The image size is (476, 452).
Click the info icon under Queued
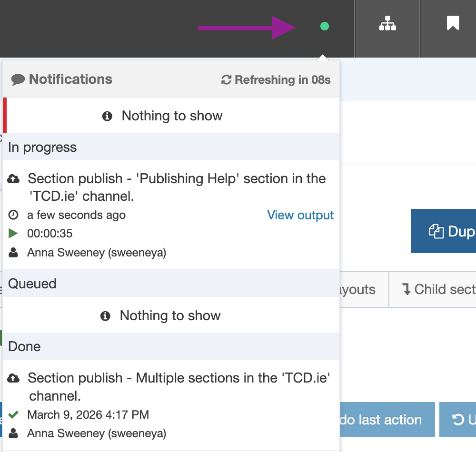click(106, 315)
